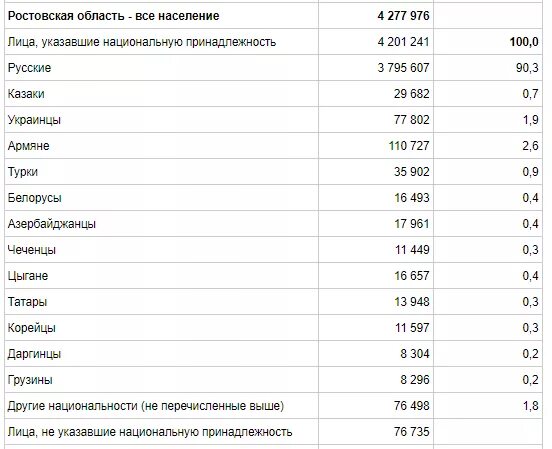Screen dimensions: 552x449
Task: Select the Russians count 3 795 607
Action: (403, 68)
